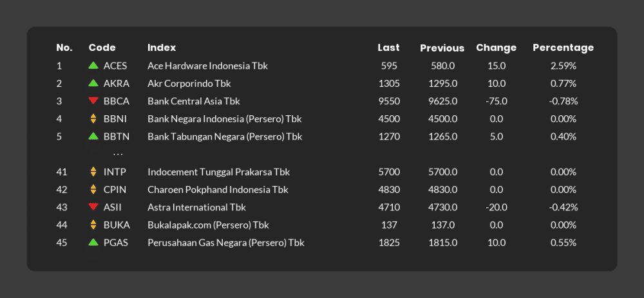Click the red down arrow beside ASII

point(93,207)
